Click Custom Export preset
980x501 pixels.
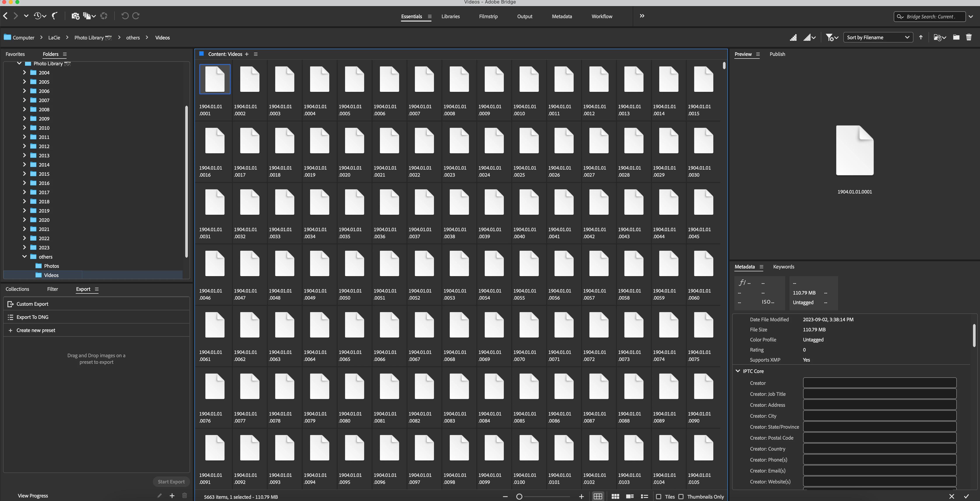click(32, 304)
